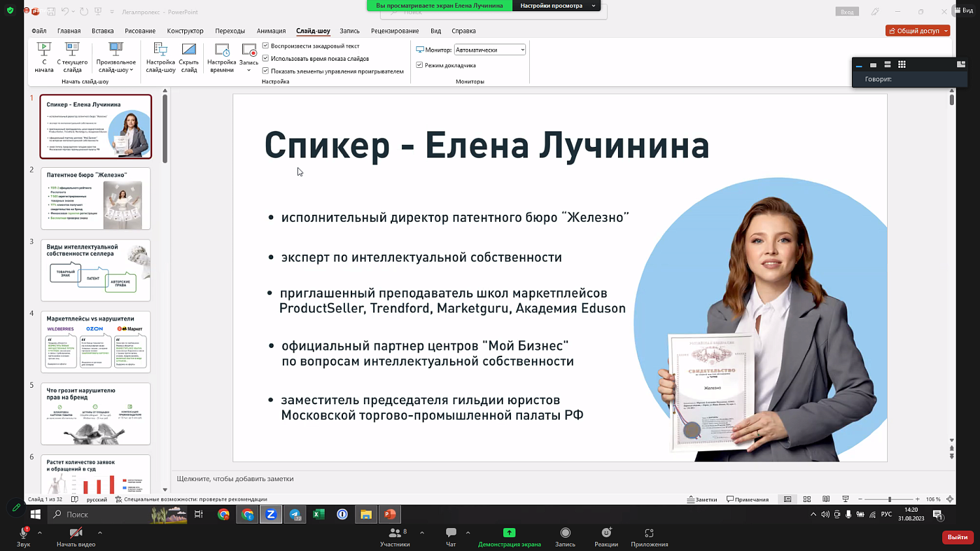Image resolution: width=980 pixels, height=551 pixels.
Task: Click Zoom Демонстрация экрана share button
Action: [x=510, y=537]
